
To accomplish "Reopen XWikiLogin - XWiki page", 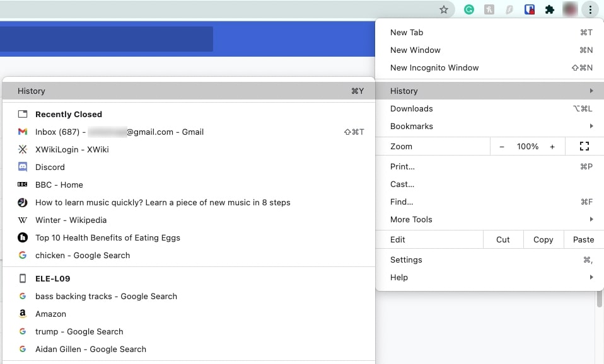I will (189, 149).
